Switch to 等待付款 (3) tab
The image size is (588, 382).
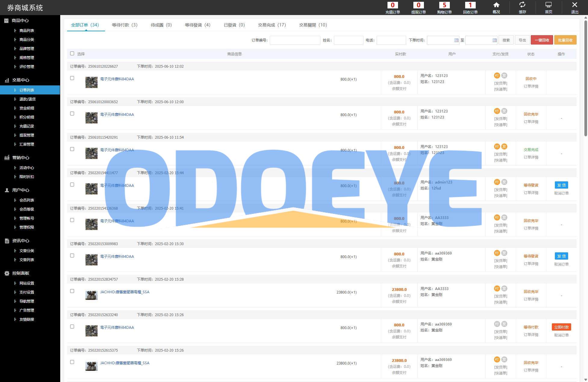125,25
